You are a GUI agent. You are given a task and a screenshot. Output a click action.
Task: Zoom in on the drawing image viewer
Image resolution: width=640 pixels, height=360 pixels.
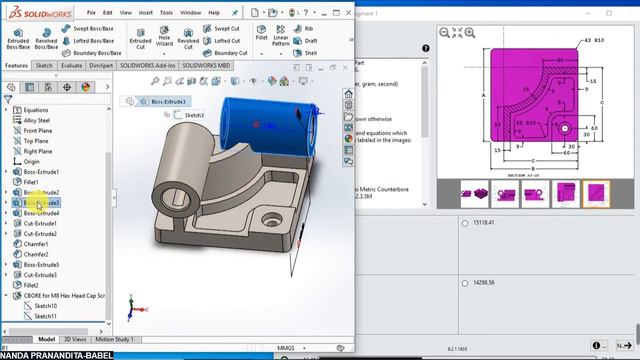pyautogui.click(x=470, y=32)
